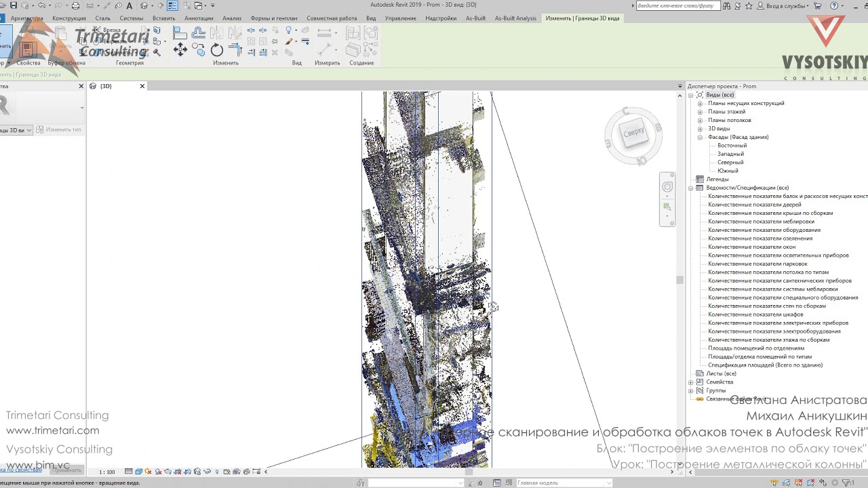Click the Print icon in quick access toolbar
The height and width of the screenshot is (488, 868).
[x=75, y=5]
